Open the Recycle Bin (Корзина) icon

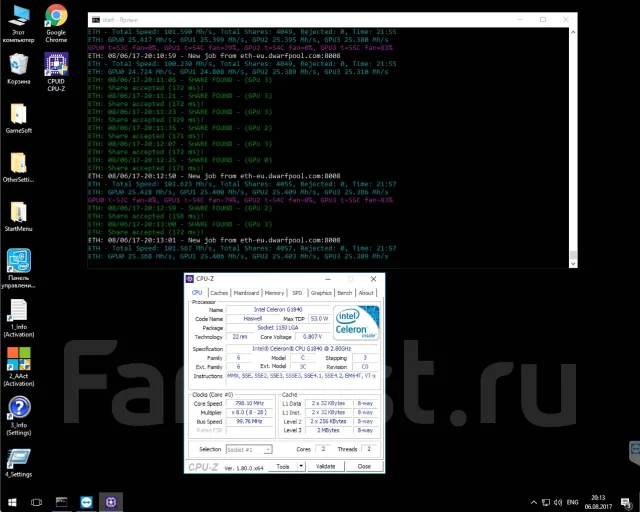click(x=18, y=69)
